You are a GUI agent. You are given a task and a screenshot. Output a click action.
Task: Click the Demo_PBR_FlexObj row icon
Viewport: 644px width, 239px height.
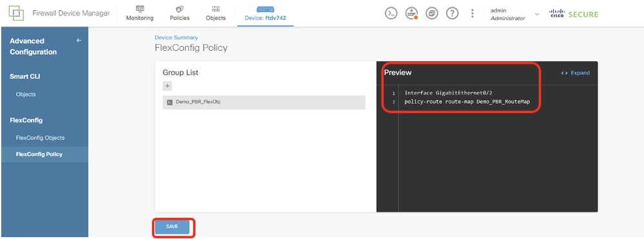(169, 102)
